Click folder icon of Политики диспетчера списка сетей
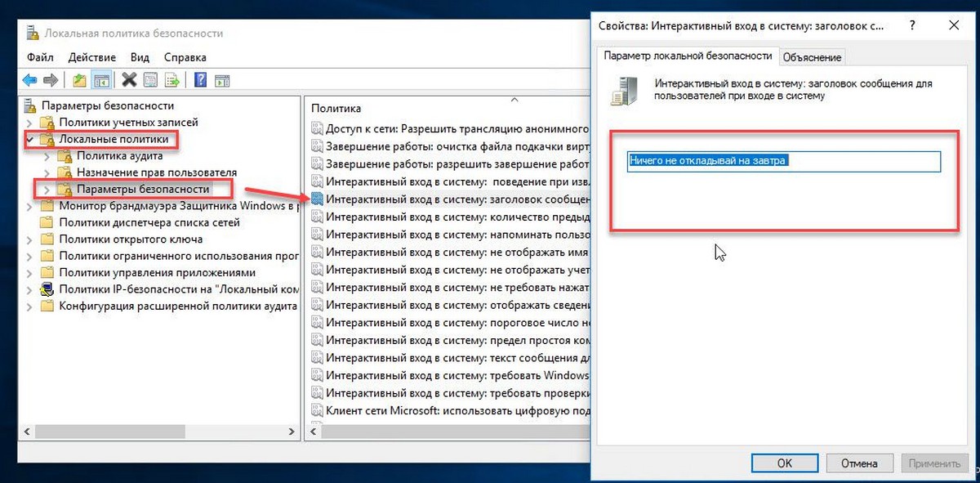Screen dimensions: 980x483 coord(47,222)
